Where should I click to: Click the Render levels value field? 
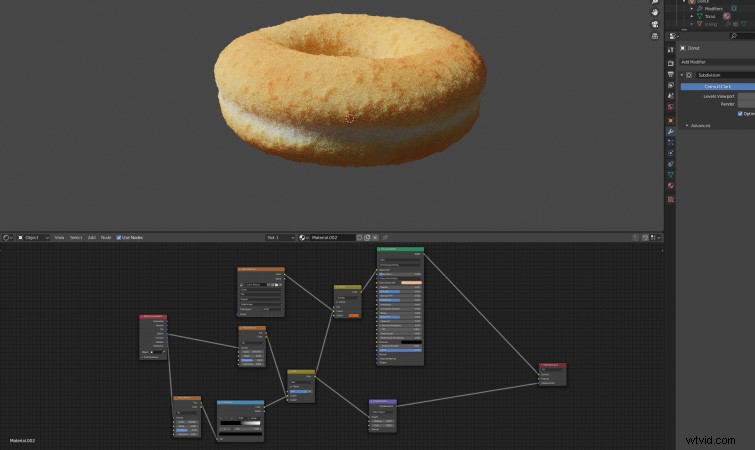(746, 104)
